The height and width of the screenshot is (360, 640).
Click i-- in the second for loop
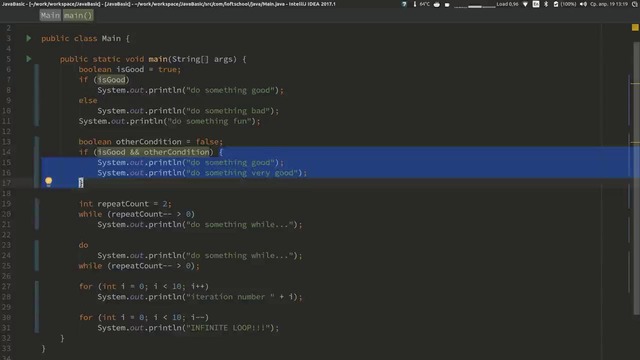click(x=198, y=317)
